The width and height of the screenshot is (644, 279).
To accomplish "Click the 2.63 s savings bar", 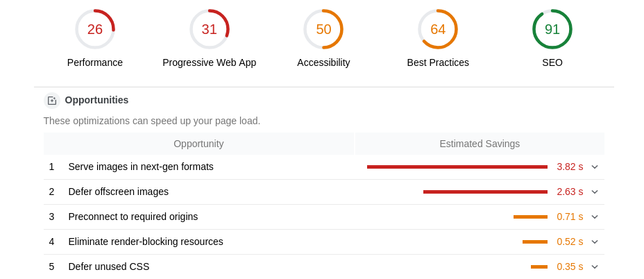I will pyautogui.click(x=486, y=192).
